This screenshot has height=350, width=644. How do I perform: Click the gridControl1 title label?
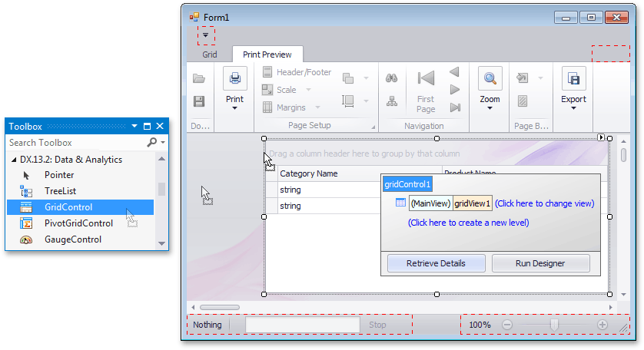407,184
